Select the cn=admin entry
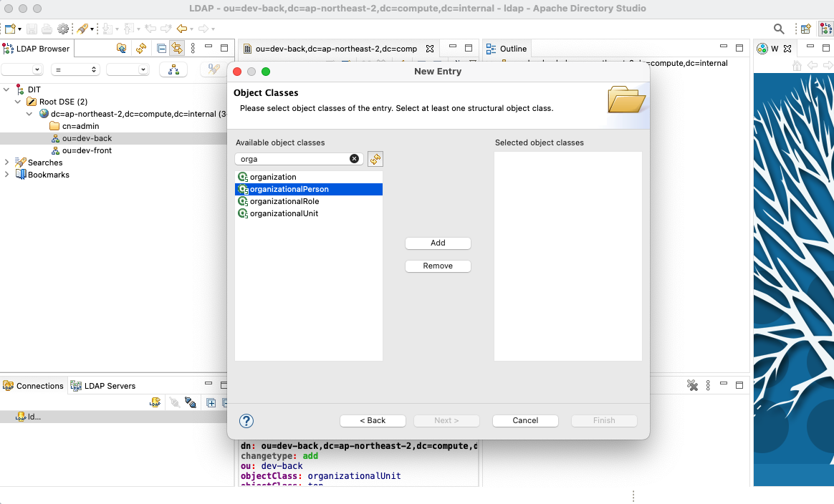Viewport: 834px width, 504px height. pyautogui.click(x=80, y=126)
